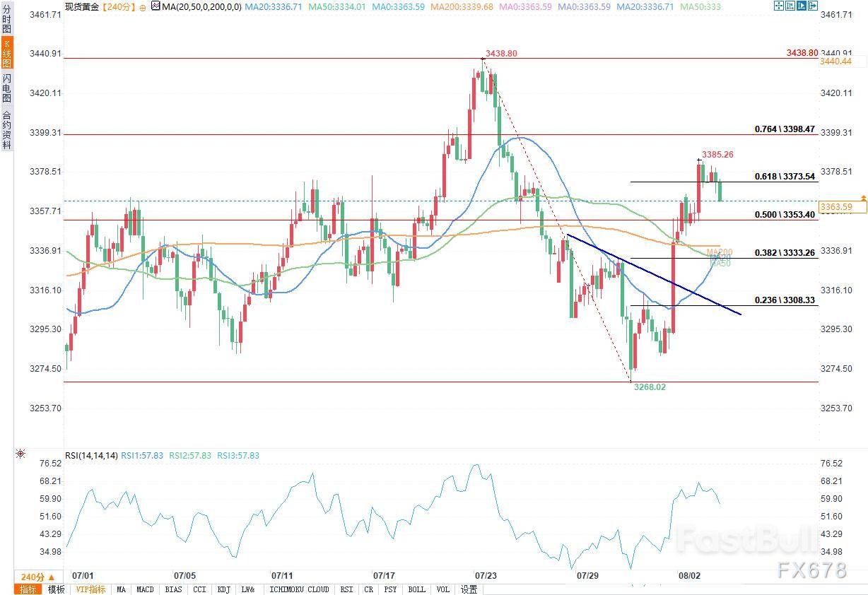Open 合约资料 contract info panel
This screenshot has height=595, width=868.
click(x=6, y=130)
